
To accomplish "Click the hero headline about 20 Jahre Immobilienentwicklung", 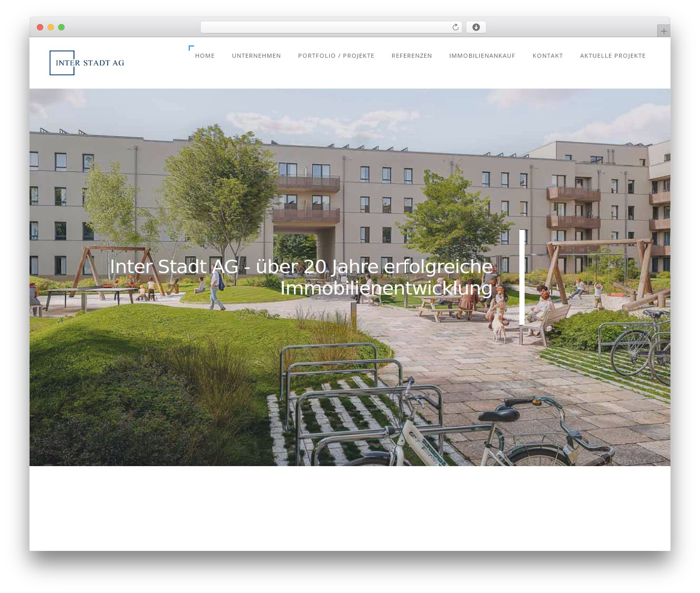I will [301, 277].
